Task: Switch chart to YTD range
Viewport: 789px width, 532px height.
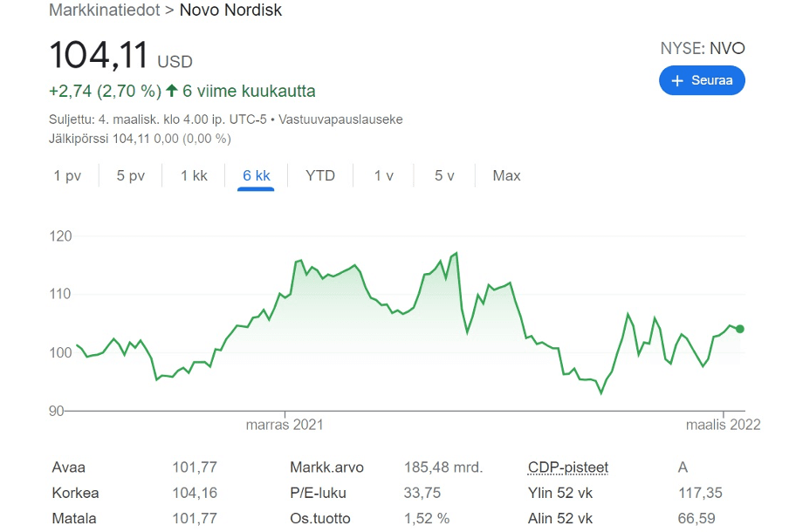Action: point(320,175)
